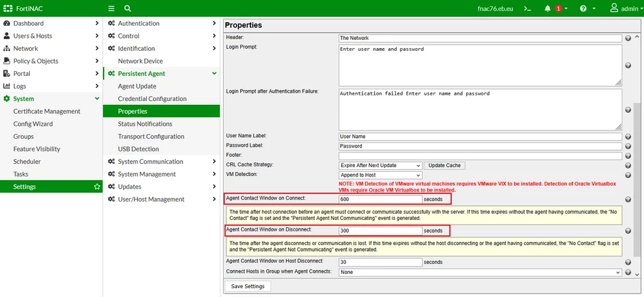
Task: Collapse the System menu chevron
Action: point(97,99)
